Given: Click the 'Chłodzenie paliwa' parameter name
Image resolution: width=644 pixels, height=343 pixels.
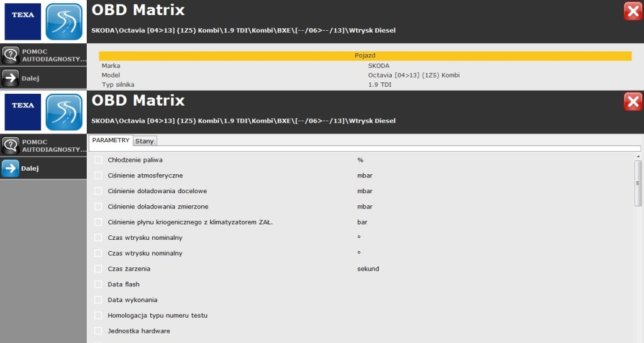Looking at the screenshot, I should (135, 160).
